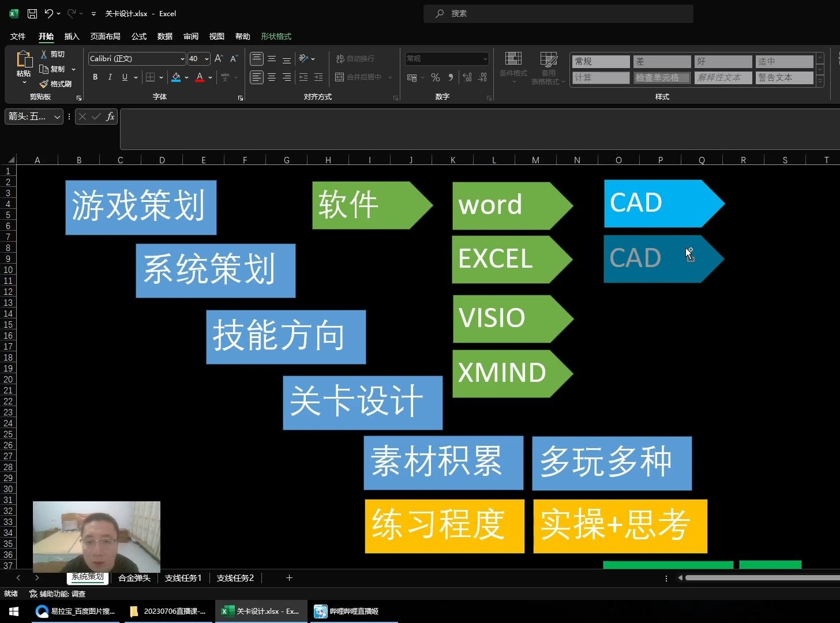
Task: Open the 文件 menu
Action: click(x=18, y=36)
